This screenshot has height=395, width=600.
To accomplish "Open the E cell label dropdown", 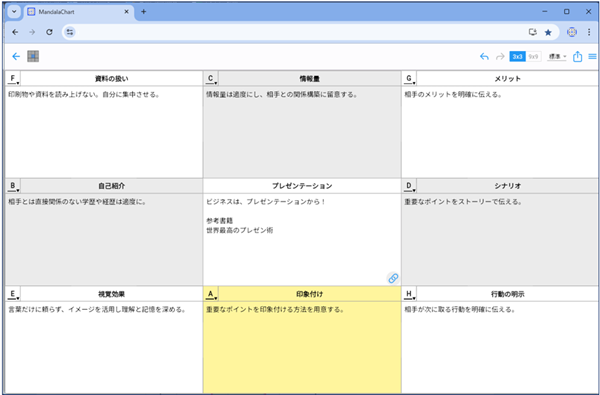I will [x=13, y=294].
